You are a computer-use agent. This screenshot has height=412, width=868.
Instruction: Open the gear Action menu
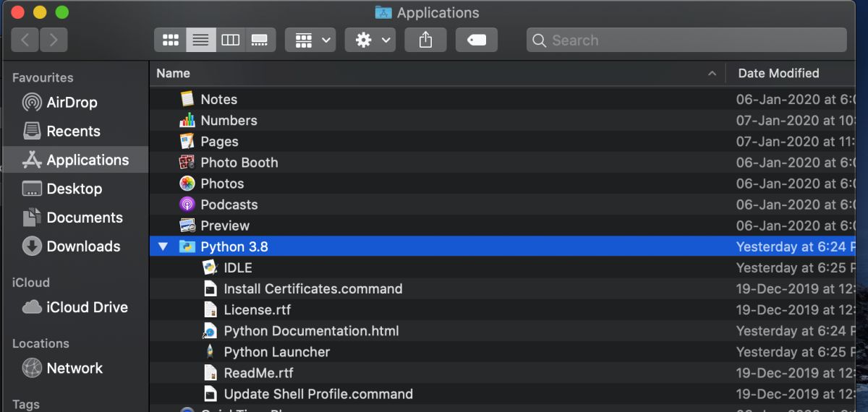(370, 40)
